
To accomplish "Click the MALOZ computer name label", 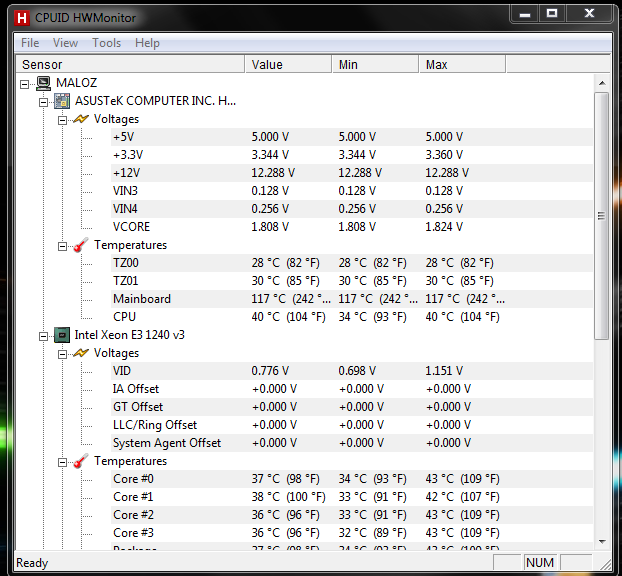I will [x=76, y=83].
